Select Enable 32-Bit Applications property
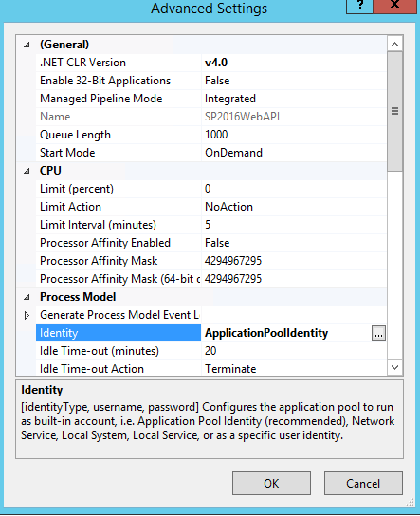This screenshot has width=420, height=516. coord(105,81)
